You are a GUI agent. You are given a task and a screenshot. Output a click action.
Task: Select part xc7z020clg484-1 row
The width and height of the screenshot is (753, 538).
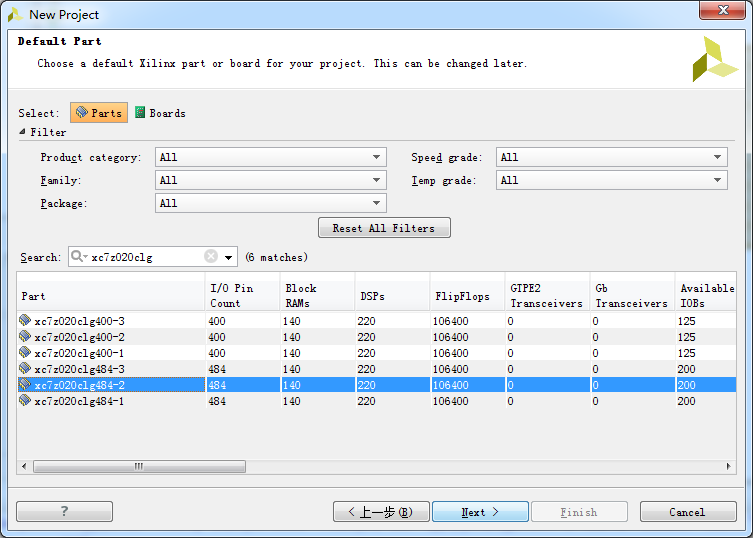point(376,401)
